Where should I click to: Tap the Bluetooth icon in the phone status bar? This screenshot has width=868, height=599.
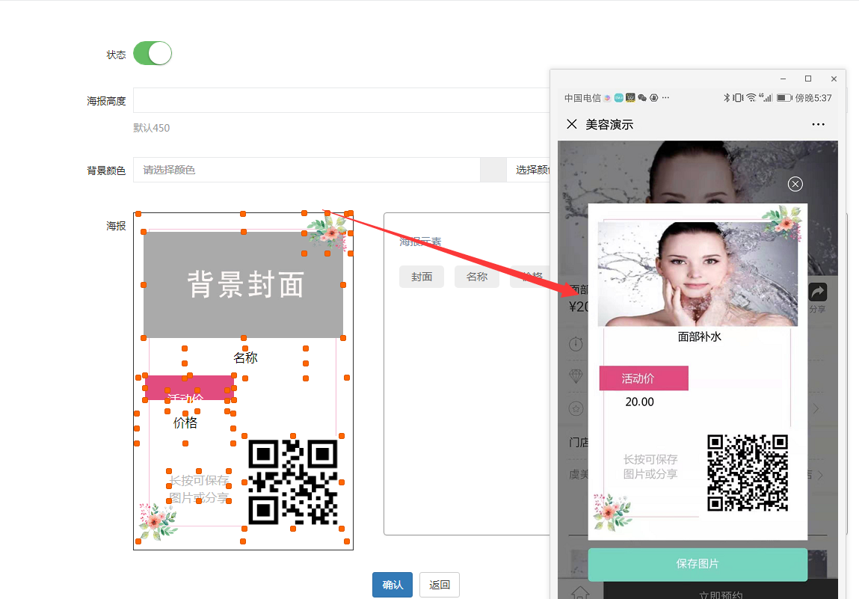pyautogui.click(x=727, y=98)
